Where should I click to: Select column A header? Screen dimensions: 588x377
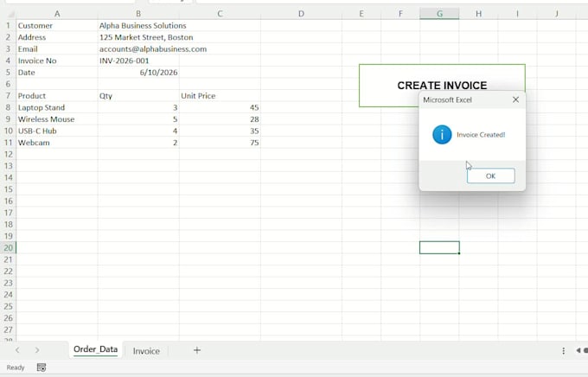(57, 14)
